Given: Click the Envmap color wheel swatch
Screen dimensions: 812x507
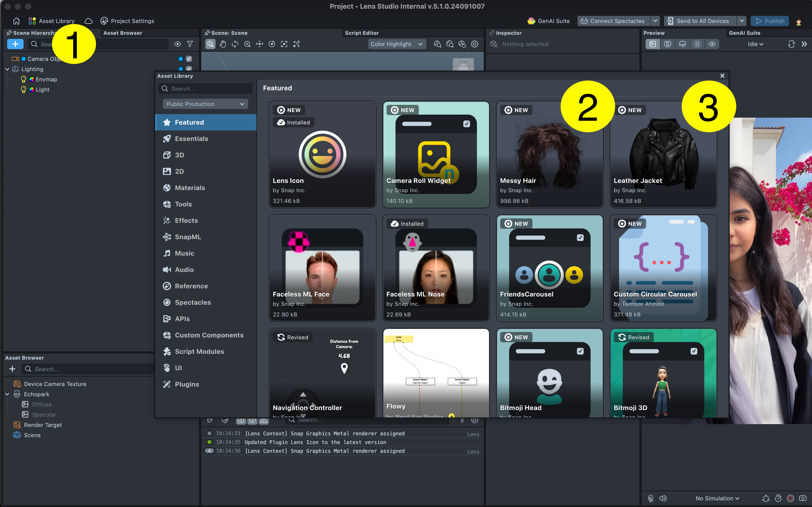Looking at the screenshot, I should click(31, 80).
